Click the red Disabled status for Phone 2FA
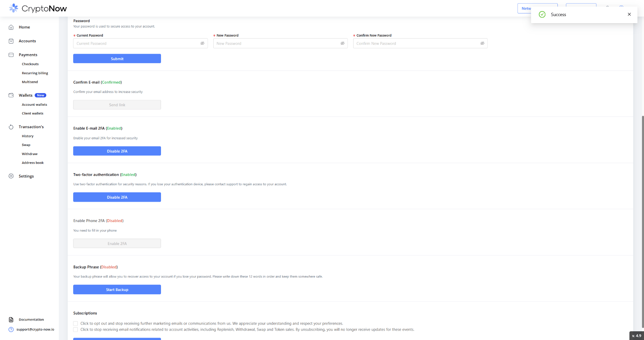Viewport: 644px width, 340px height. pyautogui.click(x=115, y=221)
